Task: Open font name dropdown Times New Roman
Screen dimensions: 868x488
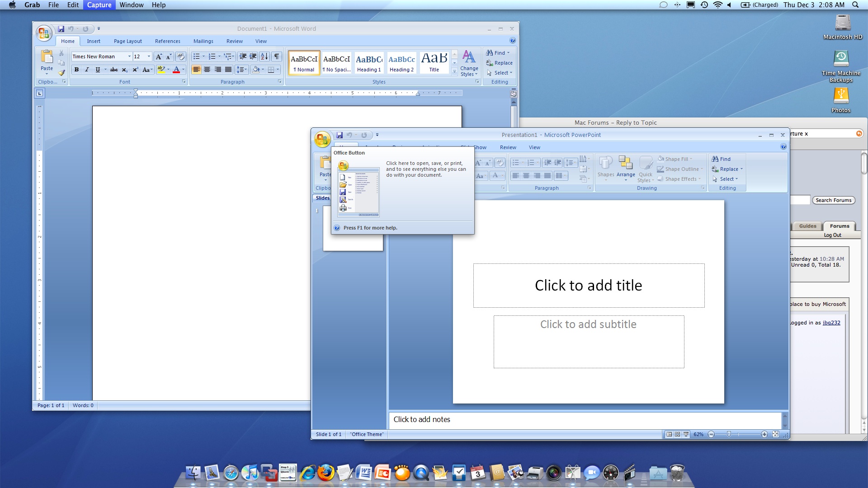Action: pos(129,56)
